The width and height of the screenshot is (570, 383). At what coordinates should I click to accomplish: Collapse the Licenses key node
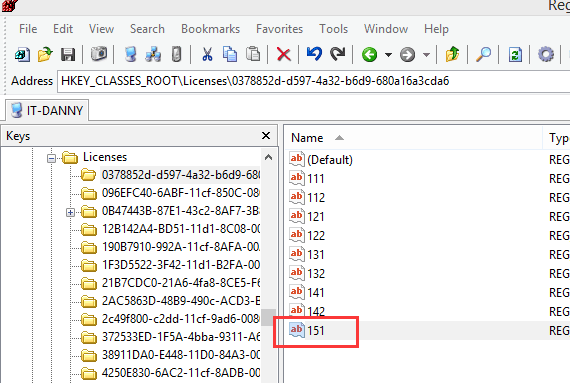pos(51,158)
